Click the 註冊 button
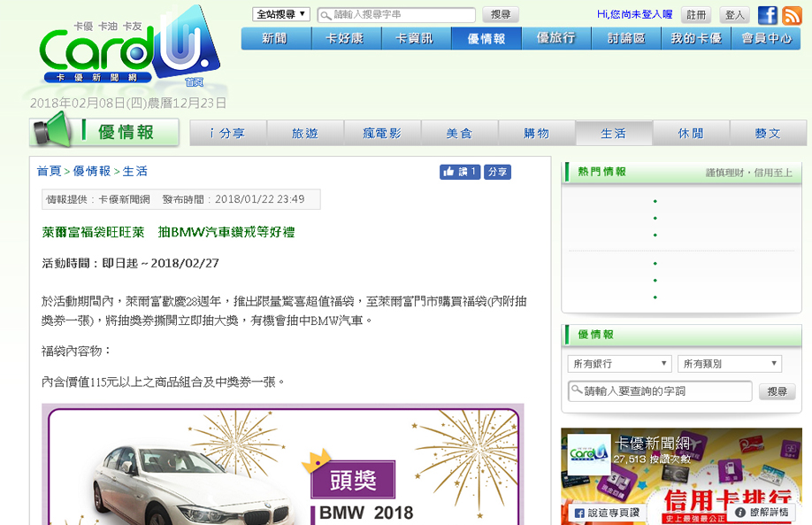This screenshot has height=525, width=812. pos(696,15)
